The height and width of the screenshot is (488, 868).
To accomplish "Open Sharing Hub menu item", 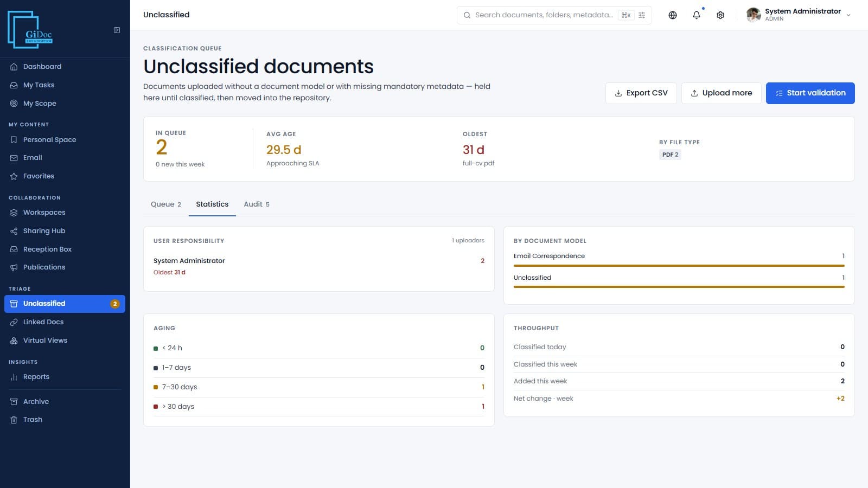I will coord(65,231).
